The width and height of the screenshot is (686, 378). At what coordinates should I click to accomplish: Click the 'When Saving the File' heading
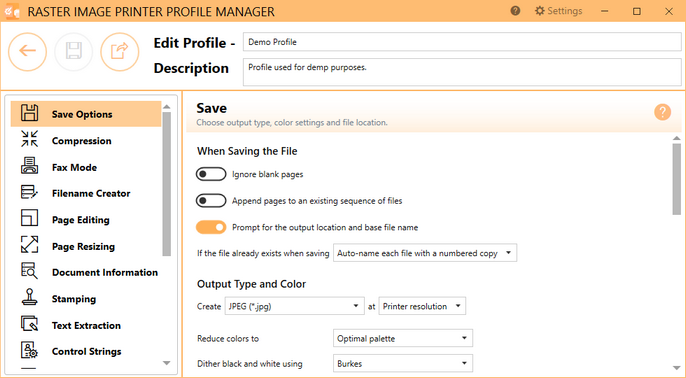coord(247,151)
